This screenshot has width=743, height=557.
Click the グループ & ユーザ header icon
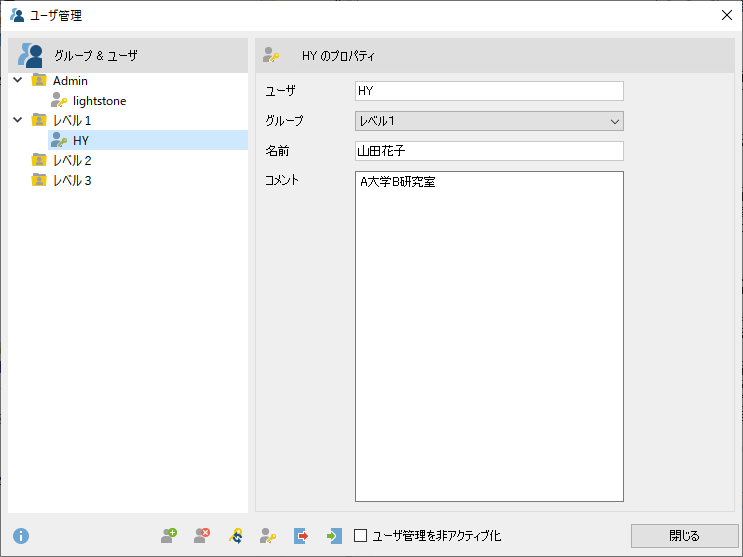[30, 55]
